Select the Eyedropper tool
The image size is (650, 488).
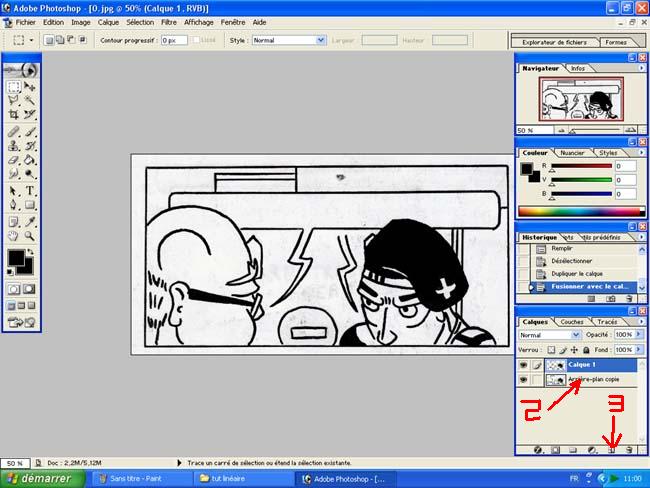[29, 222]
